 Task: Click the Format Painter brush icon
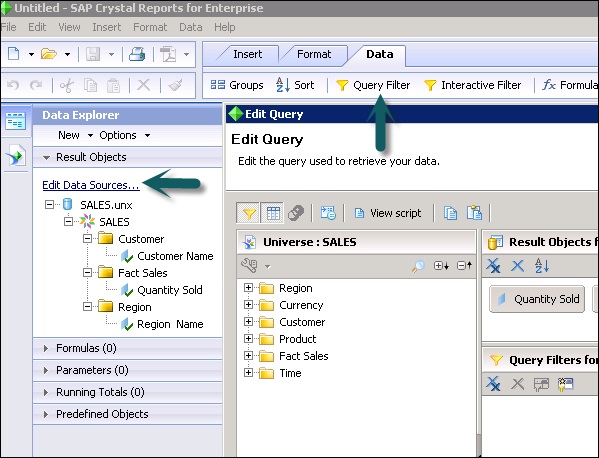click(175, 85)
